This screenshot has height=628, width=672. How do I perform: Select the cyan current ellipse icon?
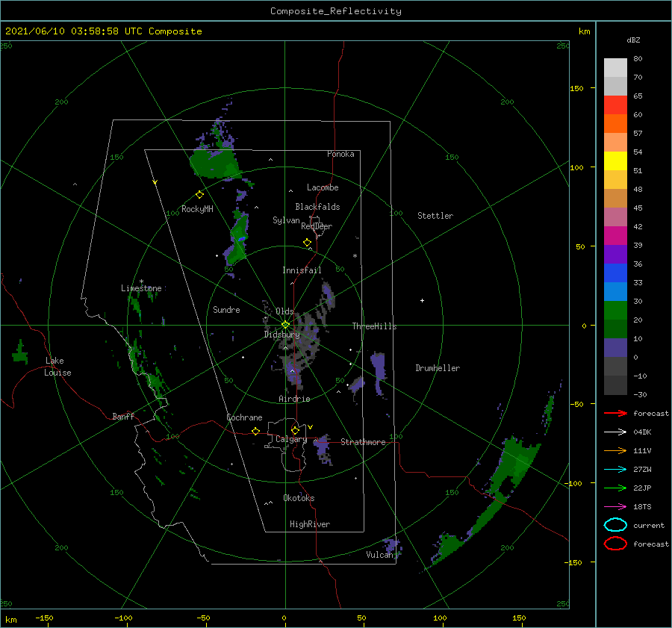click(615, 525)
